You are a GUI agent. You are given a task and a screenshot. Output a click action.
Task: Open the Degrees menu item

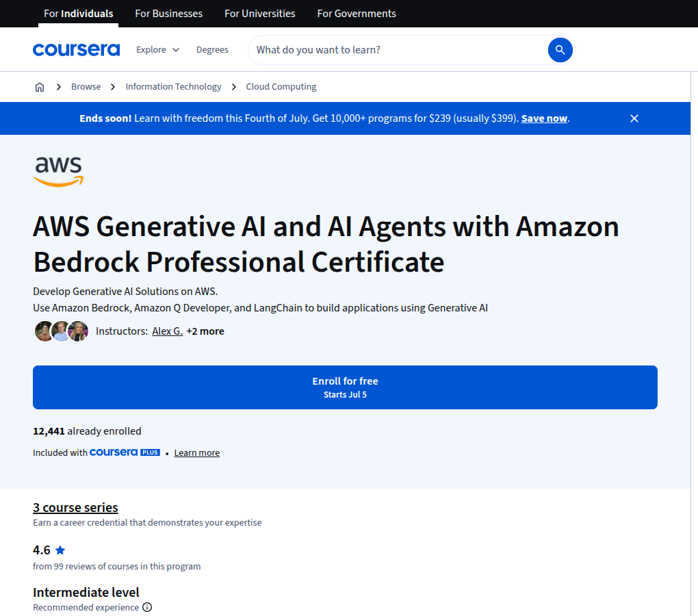[x=212, y=50]
